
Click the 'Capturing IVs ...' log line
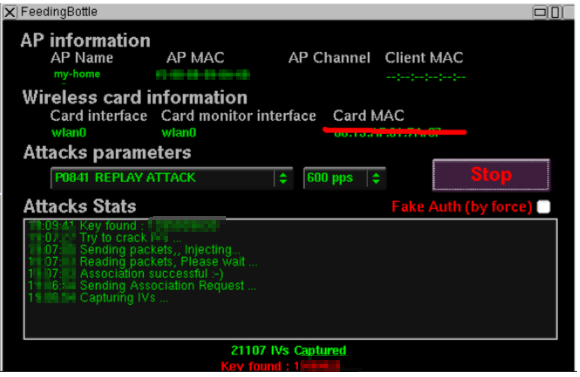(98, 297)
